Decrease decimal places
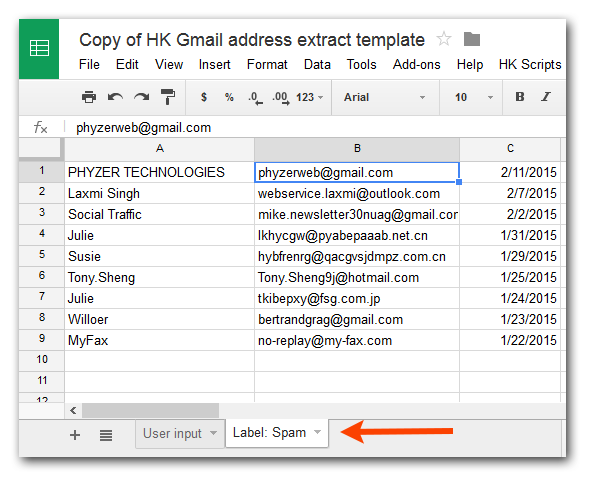Image resolution: width=589 pixels, height=483 pixels. 255,98
